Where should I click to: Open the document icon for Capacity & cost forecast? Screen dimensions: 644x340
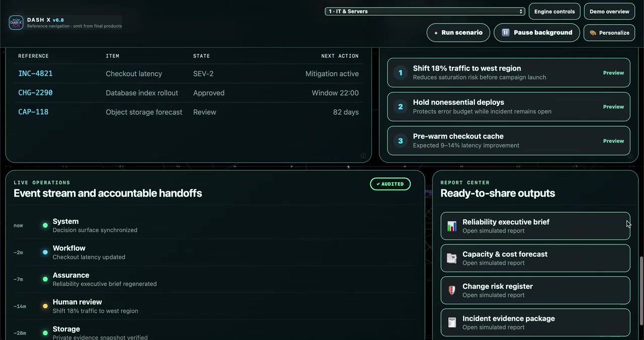tap(452, 259)
